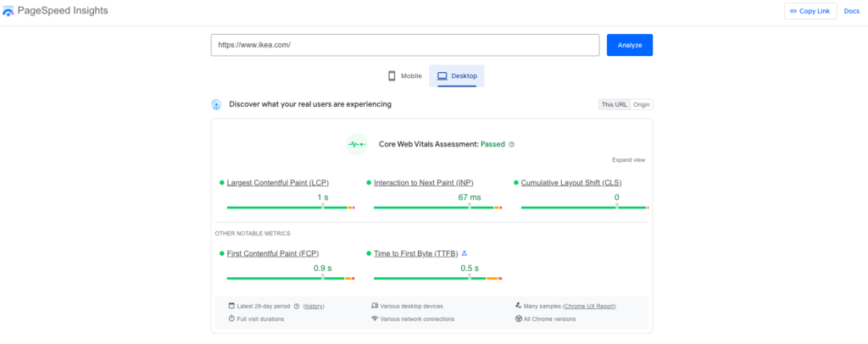Click help icon after Latest 28-day period
The width and height of the screenshot is (868, 344).
click(297, 307)
